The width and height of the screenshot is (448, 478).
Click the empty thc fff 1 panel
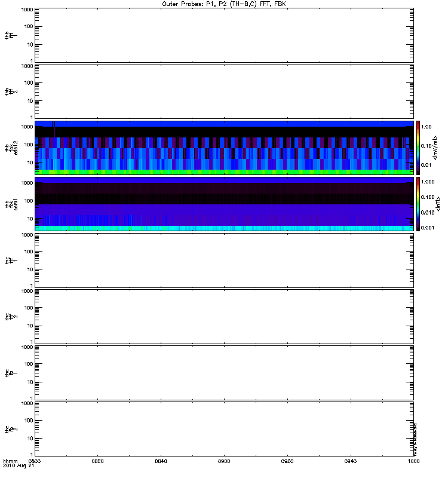pos(224,260)
